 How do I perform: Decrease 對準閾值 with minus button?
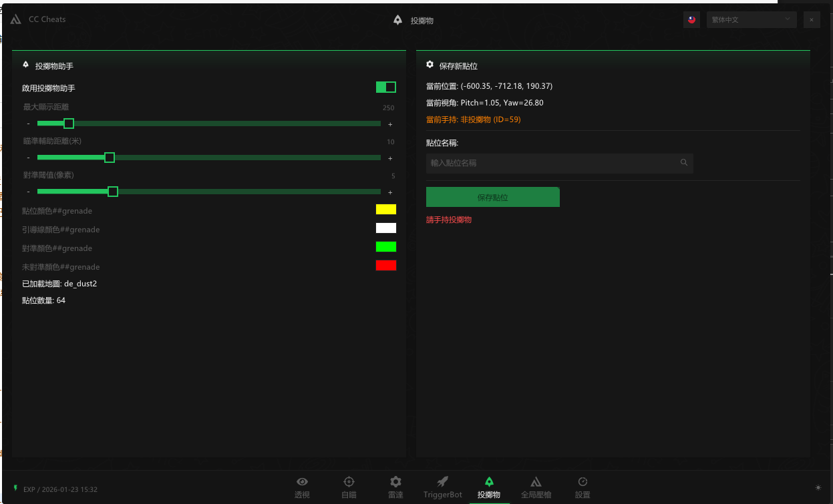tap(28, 192)
